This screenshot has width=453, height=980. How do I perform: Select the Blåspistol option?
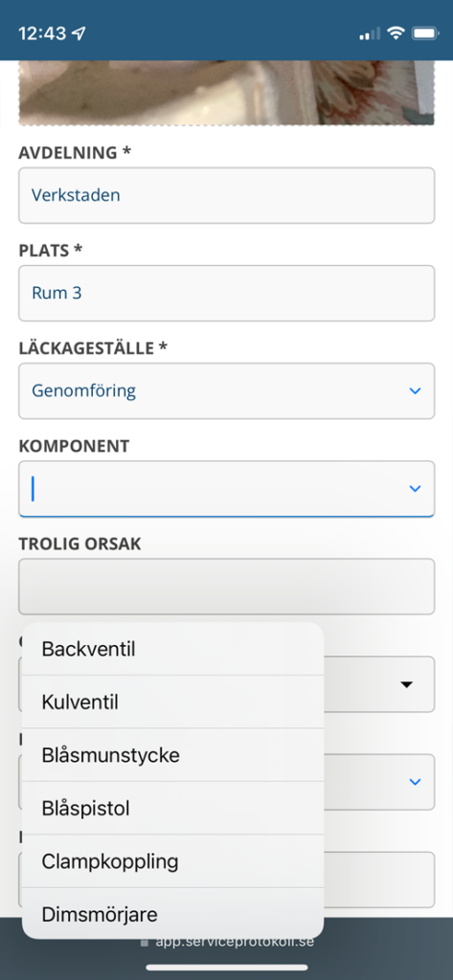[x=172, y=808]
